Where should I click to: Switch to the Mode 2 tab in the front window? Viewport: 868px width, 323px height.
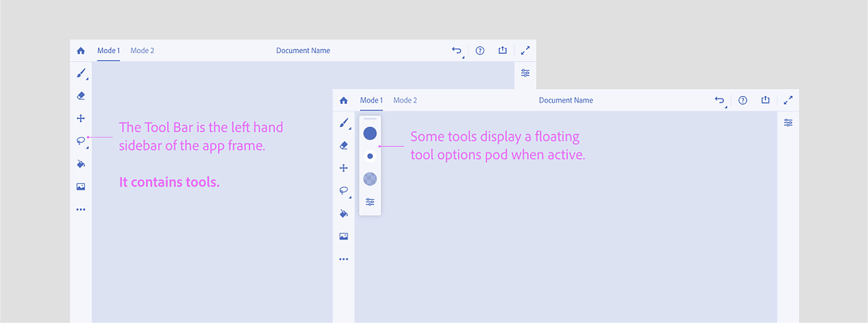(x=405, y=100)
